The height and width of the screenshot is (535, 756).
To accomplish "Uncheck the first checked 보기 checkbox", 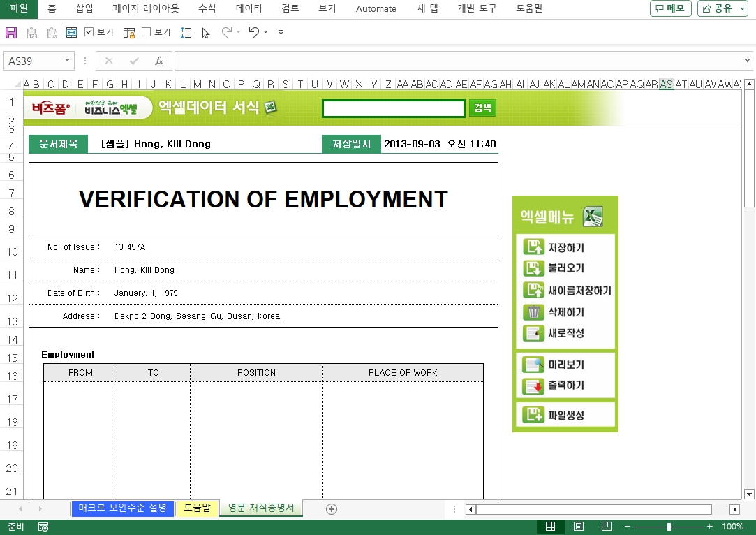I will pos(89,32).
